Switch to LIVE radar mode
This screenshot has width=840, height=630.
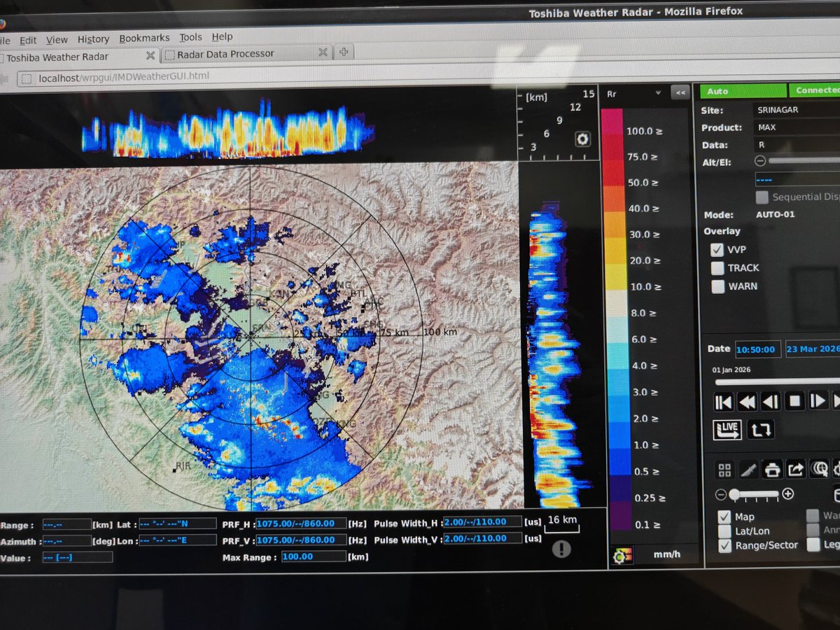pyautogui.click(x=727, y=429)
